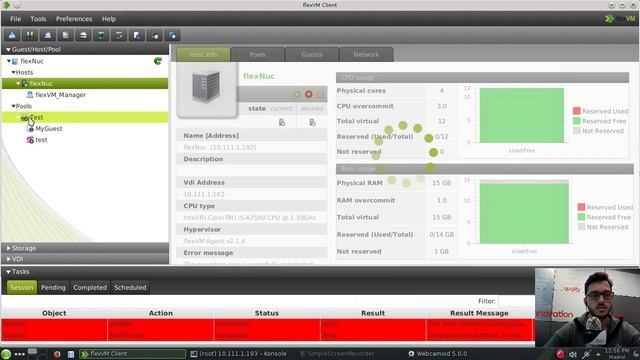Sort tasks by the Status column header
Image resolution: width=640 pixels, height=360 pixels.
(267, 313)
